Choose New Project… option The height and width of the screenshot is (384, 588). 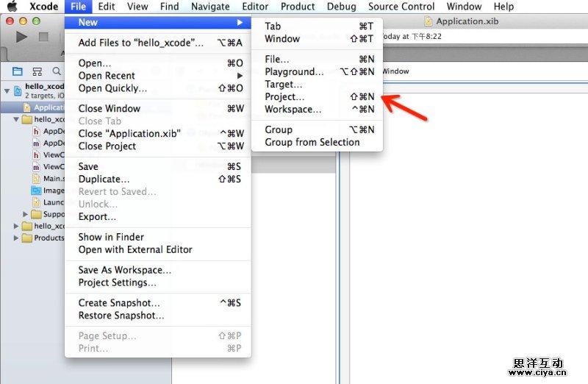[x=317, y=96]
